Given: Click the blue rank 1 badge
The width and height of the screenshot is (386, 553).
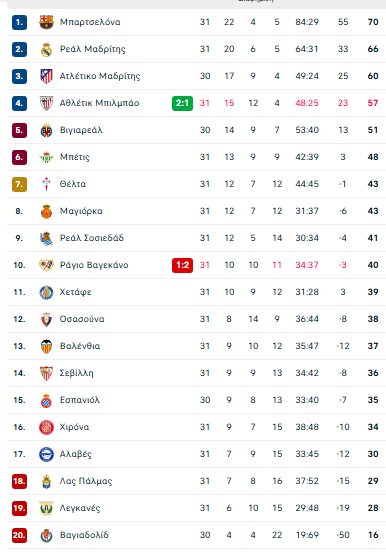Looking at the screenshot, I should click(19, 22).
